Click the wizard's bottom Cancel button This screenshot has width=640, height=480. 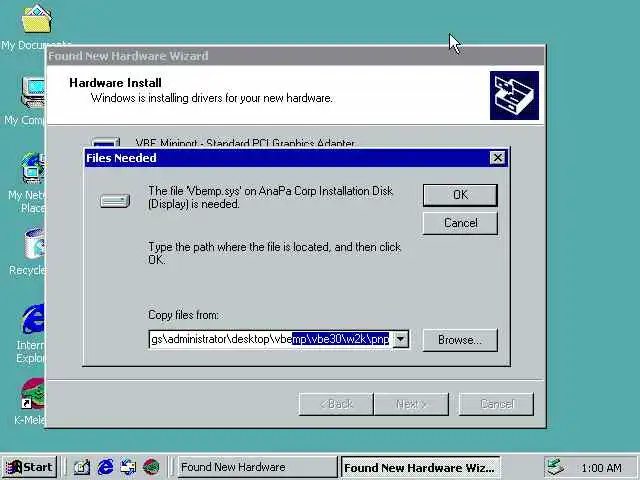tap(496, 404)
